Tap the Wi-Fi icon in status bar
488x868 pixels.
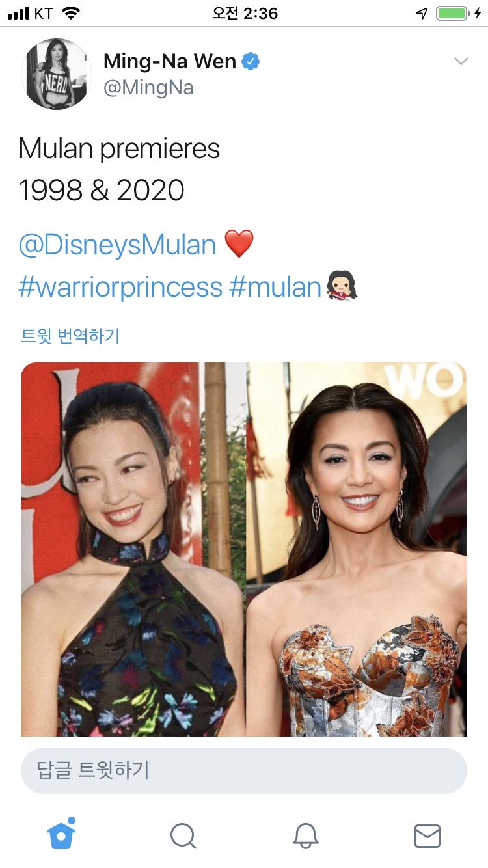point(70,13)
